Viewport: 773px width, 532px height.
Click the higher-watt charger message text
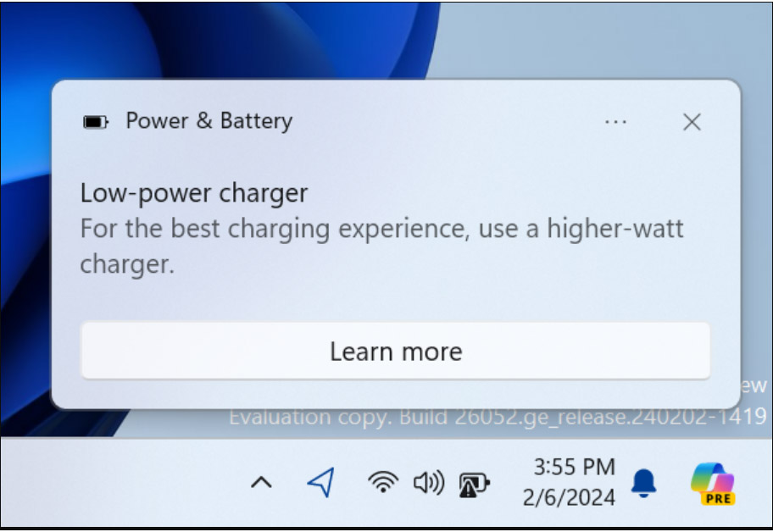click(x=381, y=247)
